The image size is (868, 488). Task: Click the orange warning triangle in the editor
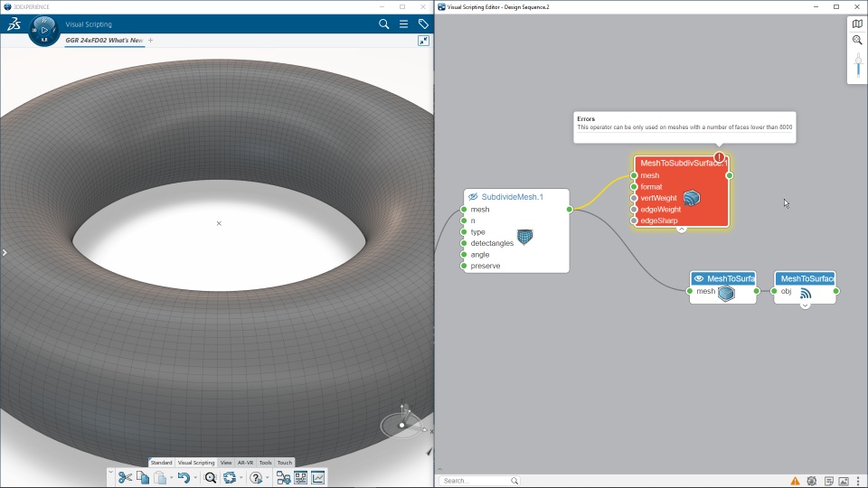tap(795, 481)
